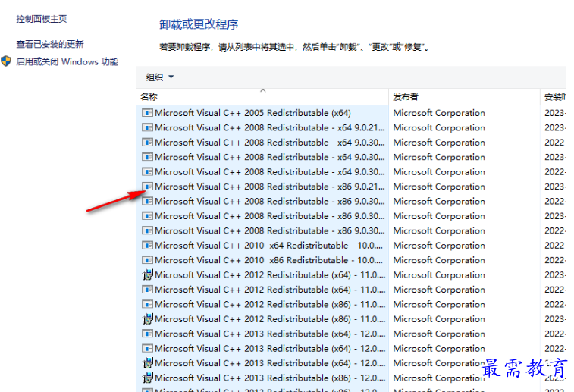Click the install date in the Visual C++ 2005 row
Viewport: 574px width, 392px height.
(555, 113)
